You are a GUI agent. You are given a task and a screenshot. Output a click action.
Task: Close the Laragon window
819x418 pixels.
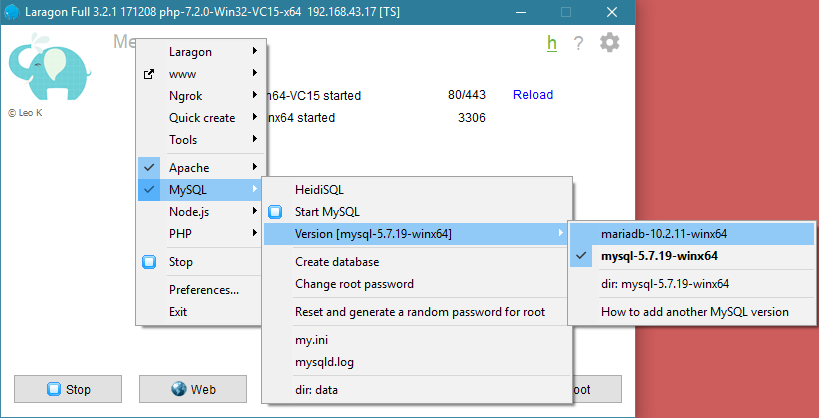pyautogui.click(x=612, y=12)
